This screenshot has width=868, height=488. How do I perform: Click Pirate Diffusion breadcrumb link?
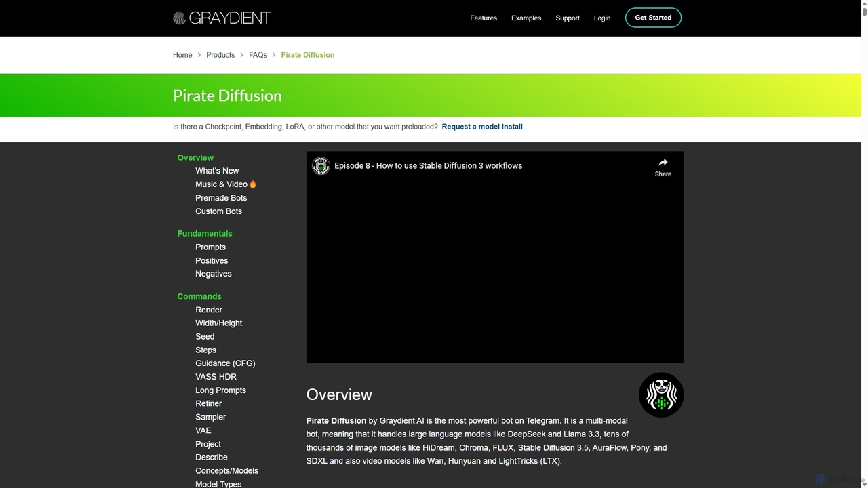click(308, 55)
